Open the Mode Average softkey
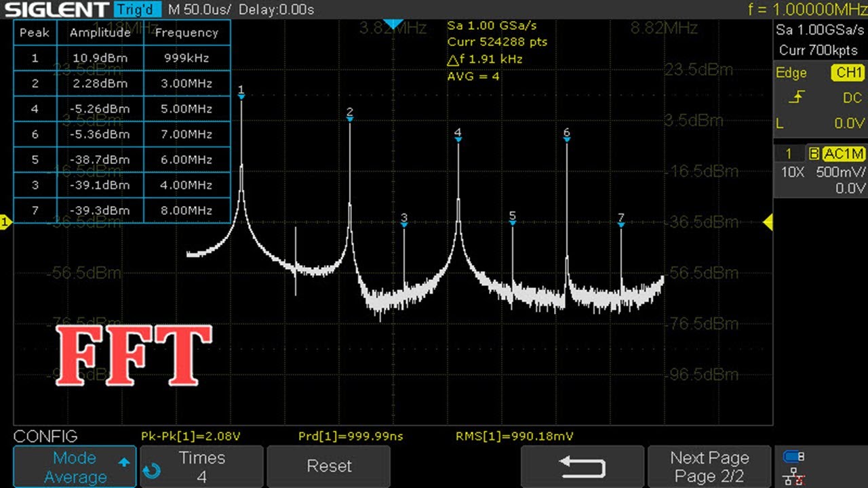Screen dimensions: 868x488 75,467
